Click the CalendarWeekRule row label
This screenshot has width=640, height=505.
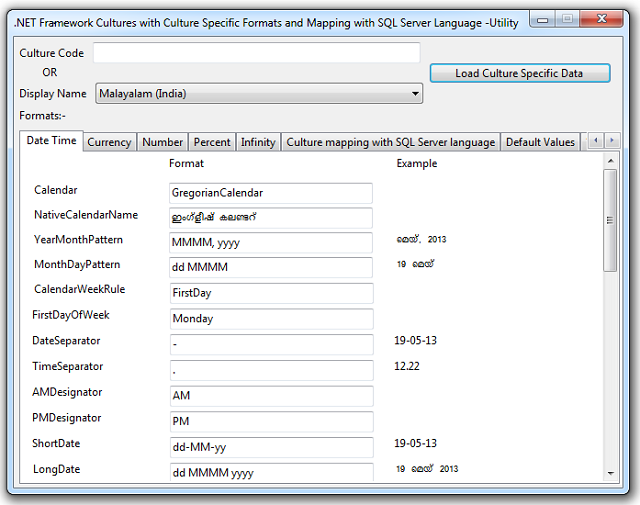[79, 289]
